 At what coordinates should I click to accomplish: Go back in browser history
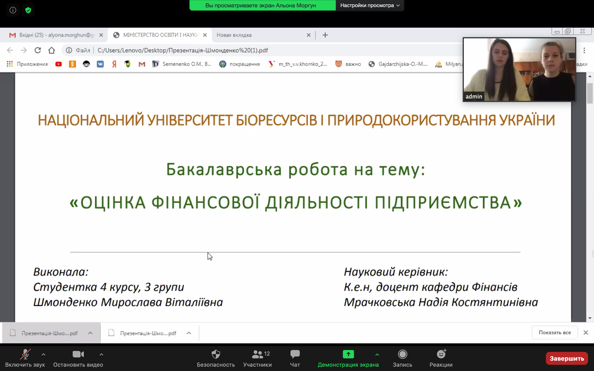coord(10,50)
